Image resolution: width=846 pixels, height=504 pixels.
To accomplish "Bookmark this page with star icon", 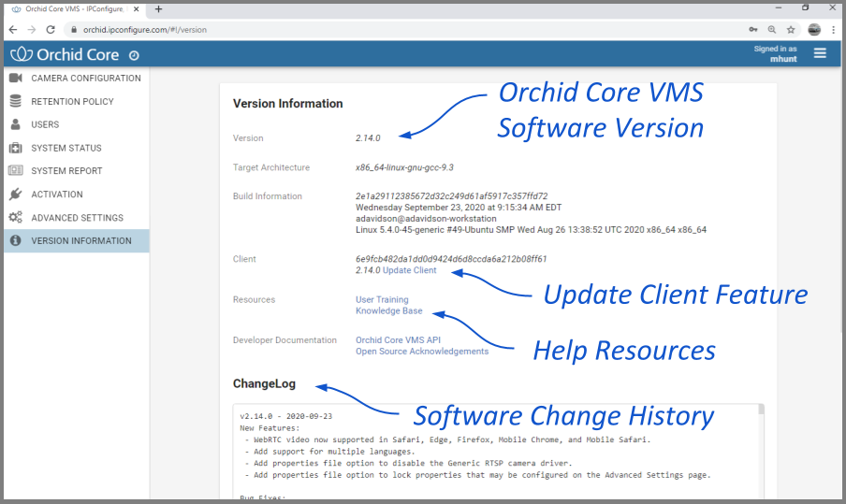I will 791,30.
